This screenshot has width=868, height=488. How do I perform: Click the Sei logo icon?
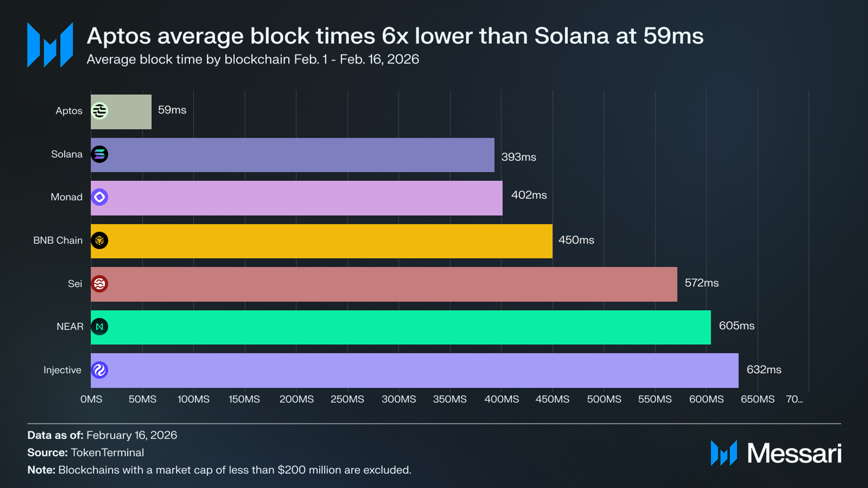click(x=99, y=284)
